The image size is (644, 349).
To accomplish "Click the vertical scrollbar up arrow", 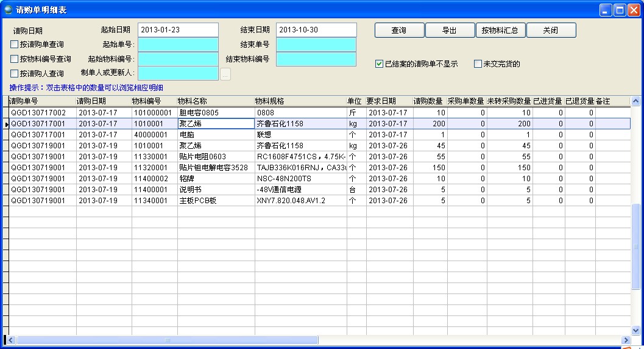I will pyautogui.click(x=635, y=101).
